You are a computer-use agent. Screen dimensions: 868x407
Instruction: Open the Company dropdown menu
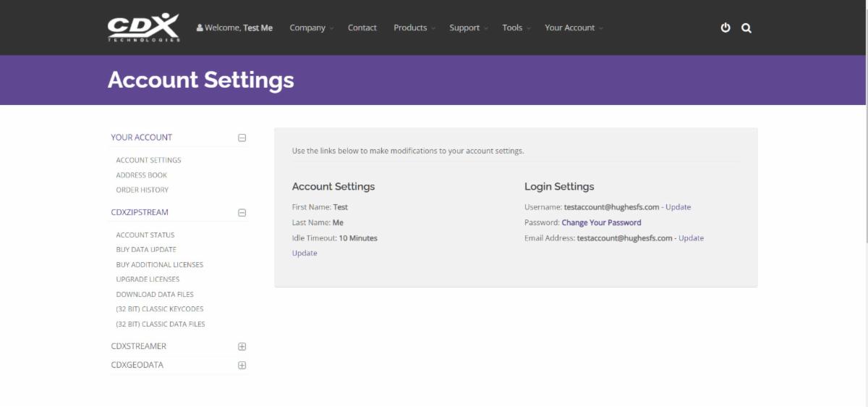coord(312,28)
